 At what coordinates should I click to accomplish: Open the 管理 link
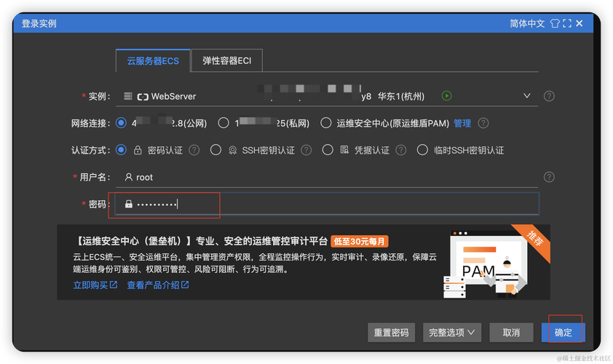click(x=462, y=124)
